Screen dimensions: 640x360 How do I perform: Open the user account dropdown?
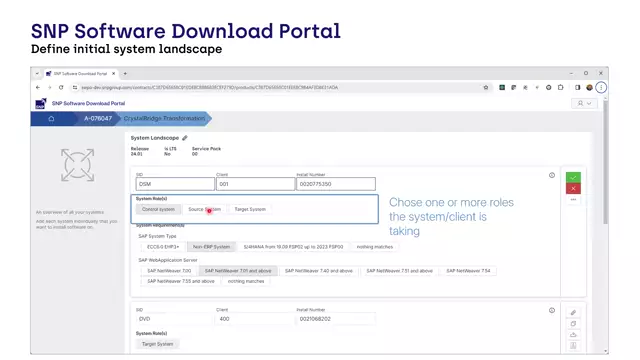[584, 103]
